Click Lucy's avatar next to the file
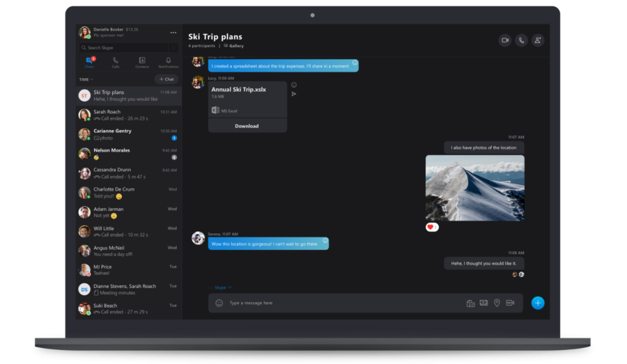This screenshot has height=364, width=627. click(198, 82)
